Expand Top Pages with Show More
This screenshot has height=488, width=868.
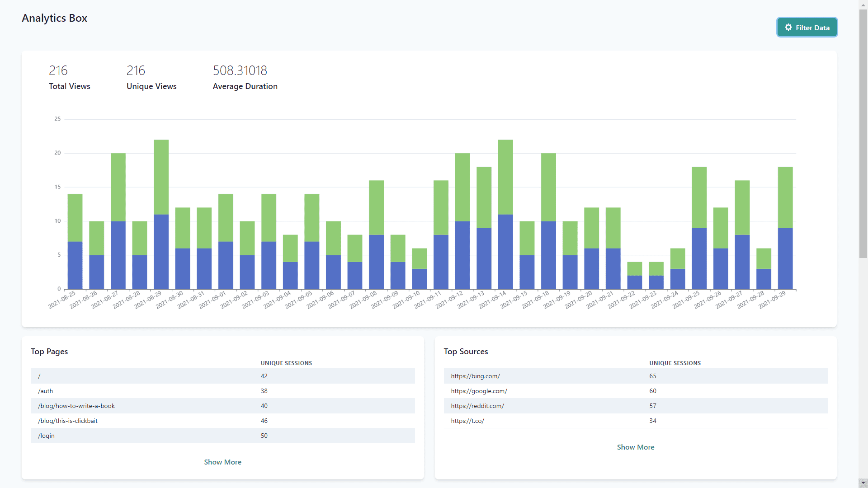222,462
